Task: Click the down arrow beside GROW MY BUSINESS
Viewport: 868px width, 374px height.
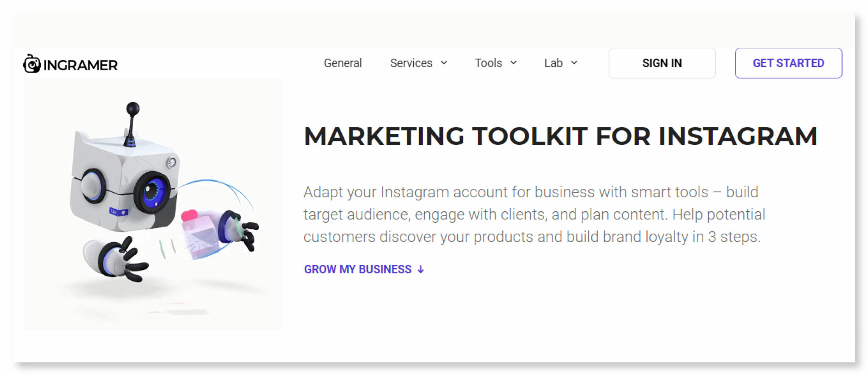Action: click(420, 269)
